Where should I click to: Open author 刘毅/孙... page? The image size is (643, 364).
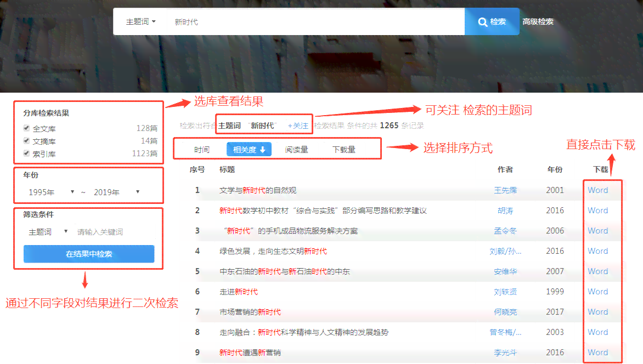[x=505, y=251]
